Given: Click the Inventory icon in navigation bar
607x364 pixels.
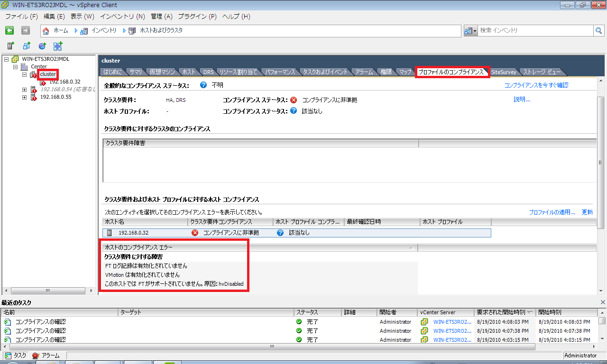Looking at the screenshot, I should [x=84, y=30].
